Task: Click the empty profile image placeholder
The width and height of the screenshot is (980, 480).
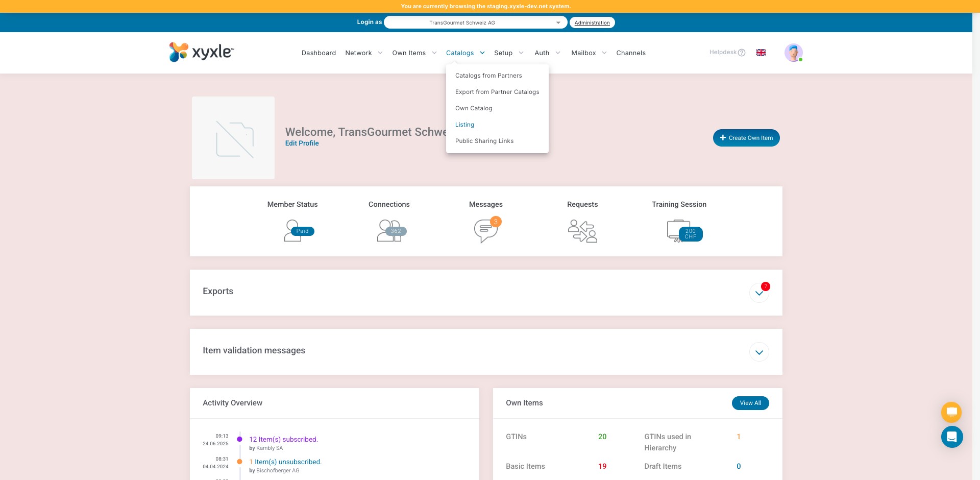Action: 233,138
